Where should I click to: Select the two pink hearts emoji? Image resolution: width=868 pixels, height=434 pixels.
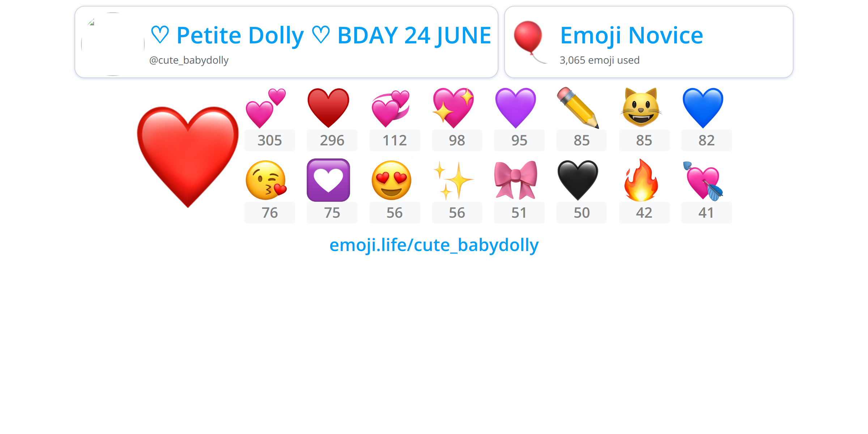(266, 108)
